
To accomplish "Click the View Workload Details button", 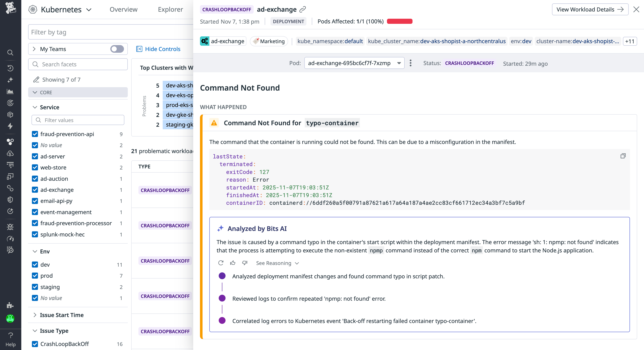I will coord(590,9).
